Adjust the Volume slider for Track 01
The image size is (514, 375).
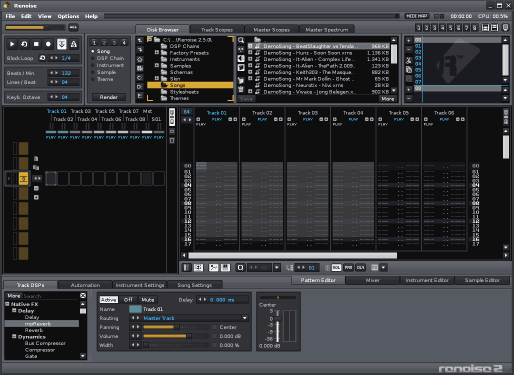[x=177, y=336]
